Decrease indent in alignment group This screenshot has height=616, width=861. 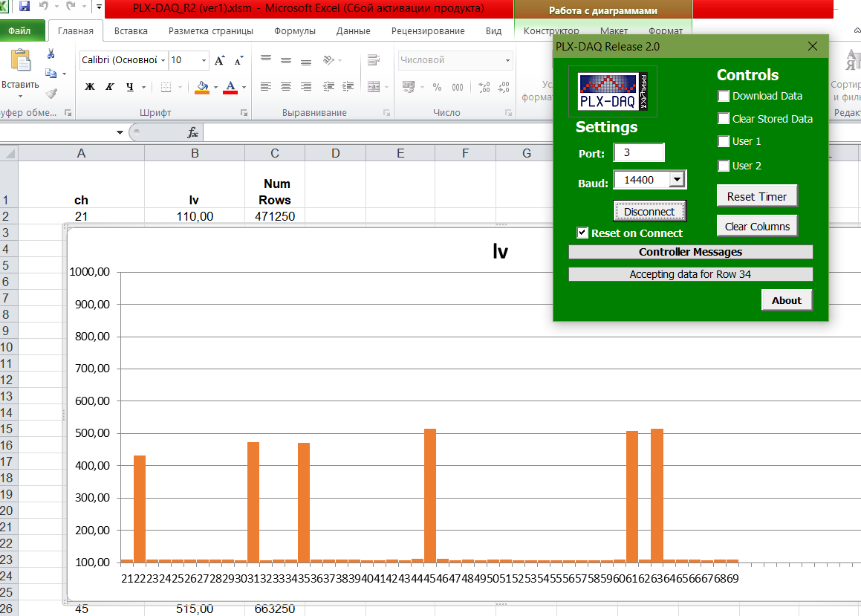328,87
